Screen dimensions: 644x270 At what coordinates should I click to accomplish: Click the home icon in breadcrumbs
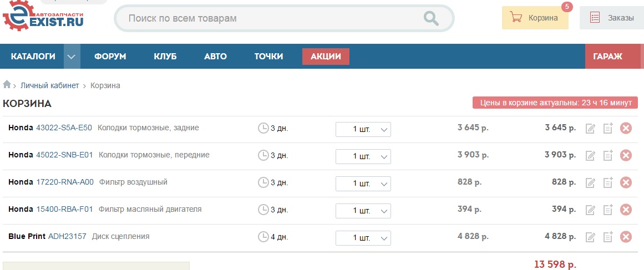tap(7, 85)
